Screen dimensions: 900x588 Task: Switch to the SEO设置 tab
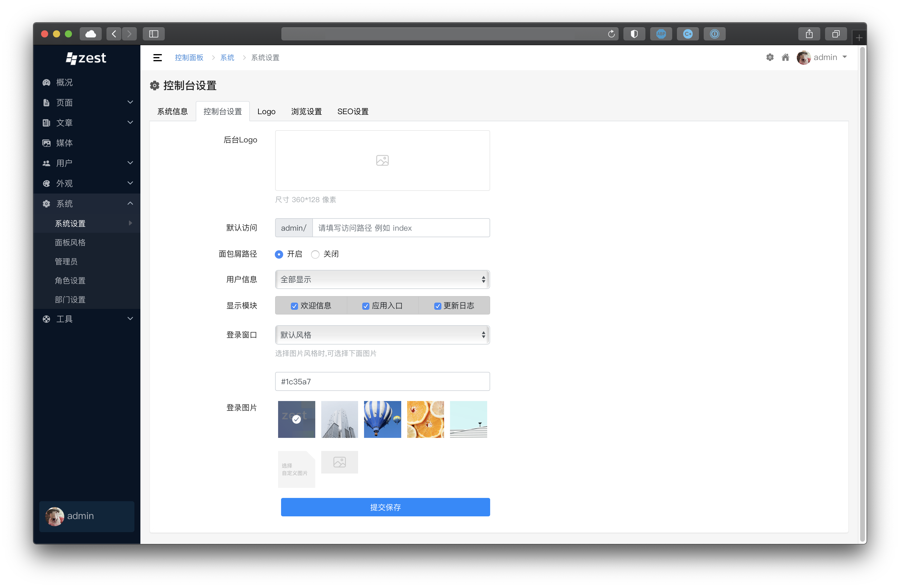click(x=353, y=111)
